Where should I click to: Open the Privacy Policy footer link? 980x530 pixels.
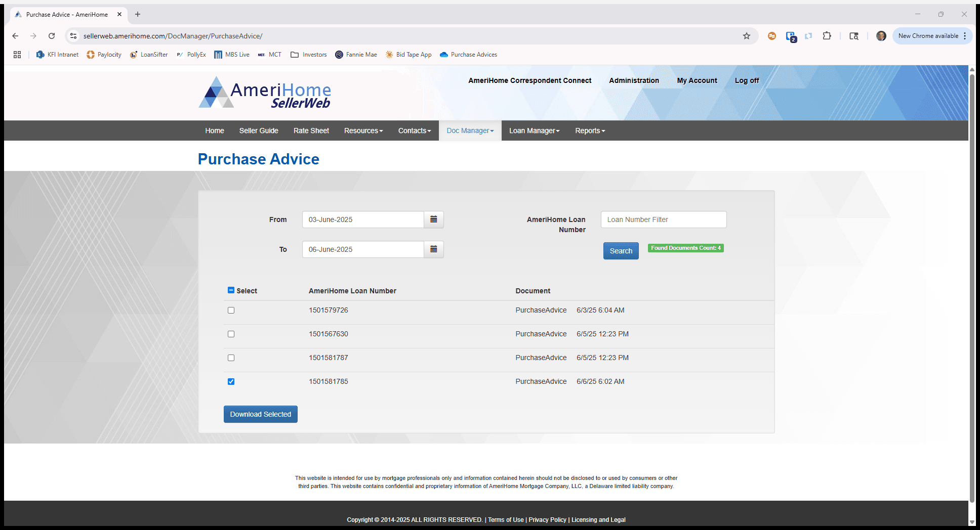(x=547, y=520)
